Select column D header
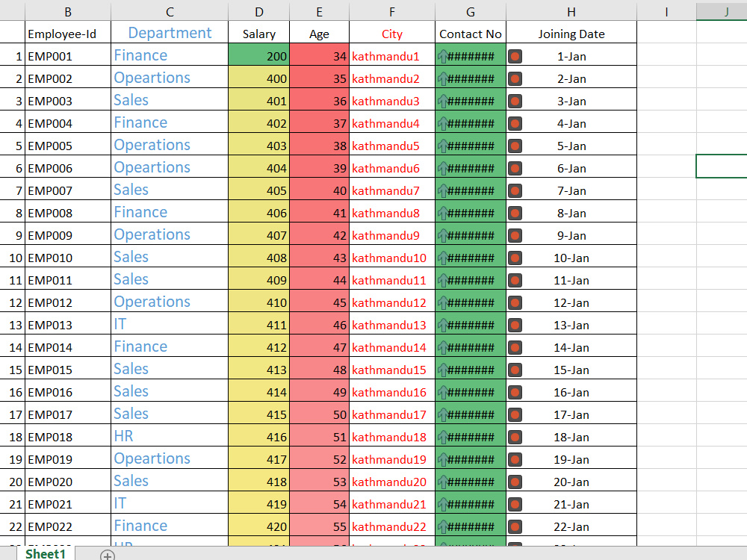This screenshot has height=560, width=747. point(258,12)
